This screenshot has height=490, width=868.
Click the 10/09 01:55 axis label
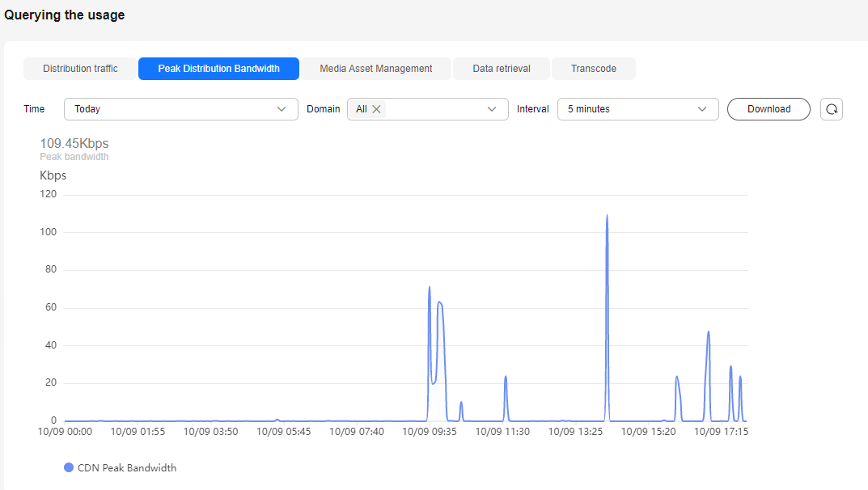click(x=138, y=431)
